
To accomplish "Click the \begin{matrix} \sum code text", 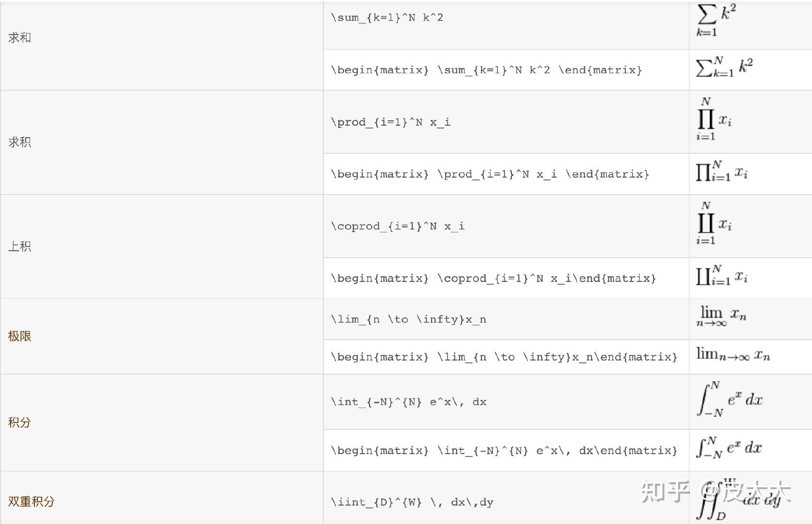I will [486, 70].
